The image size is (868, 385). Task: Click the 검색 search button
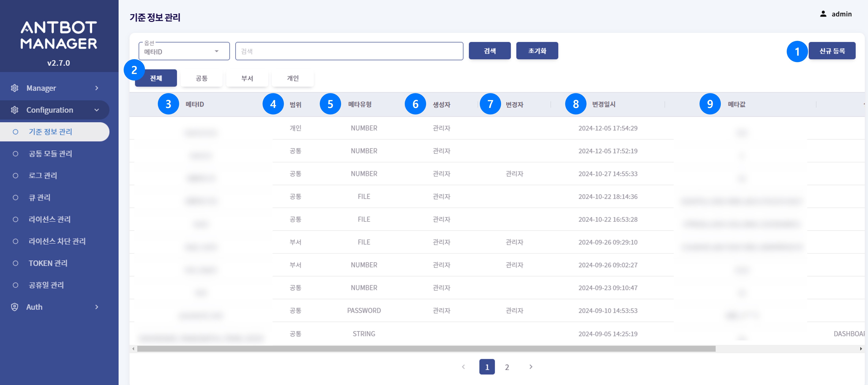click(x=490, y=51)
